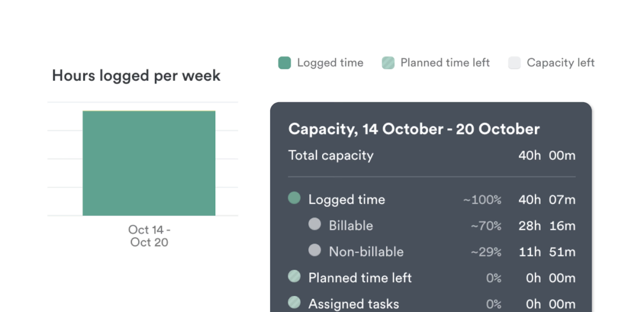Click the gray dot beside Billable
The width and height of the screenshot is (644, 312).
[314, 224]
